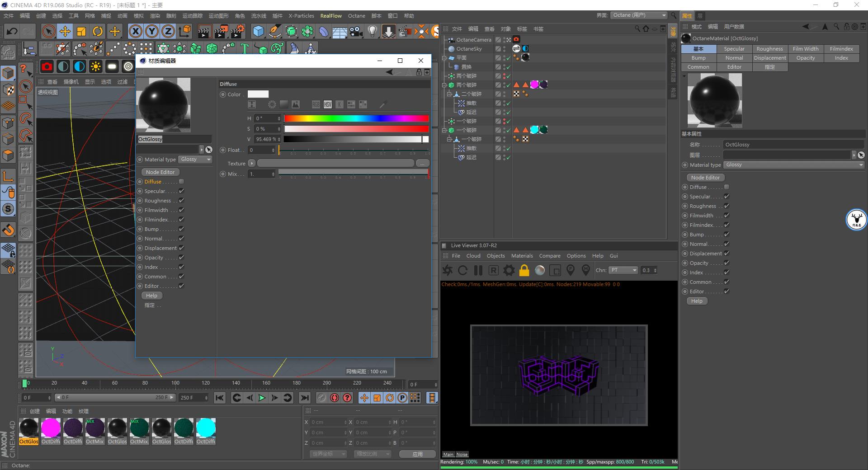868x470 pixels.
Task: Open the Chn channel dropdown in Live Viewer
Action: (623, 270)
